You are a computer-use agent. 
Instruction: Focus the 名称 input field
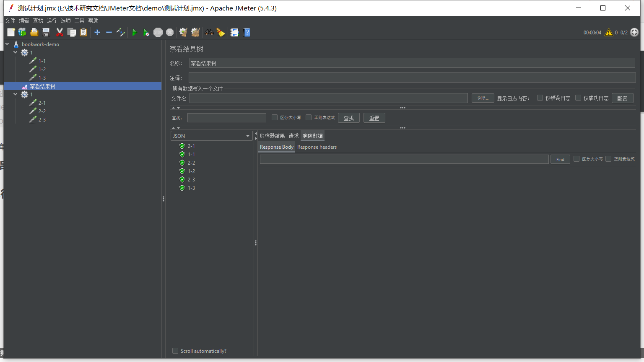coord(412,63)
